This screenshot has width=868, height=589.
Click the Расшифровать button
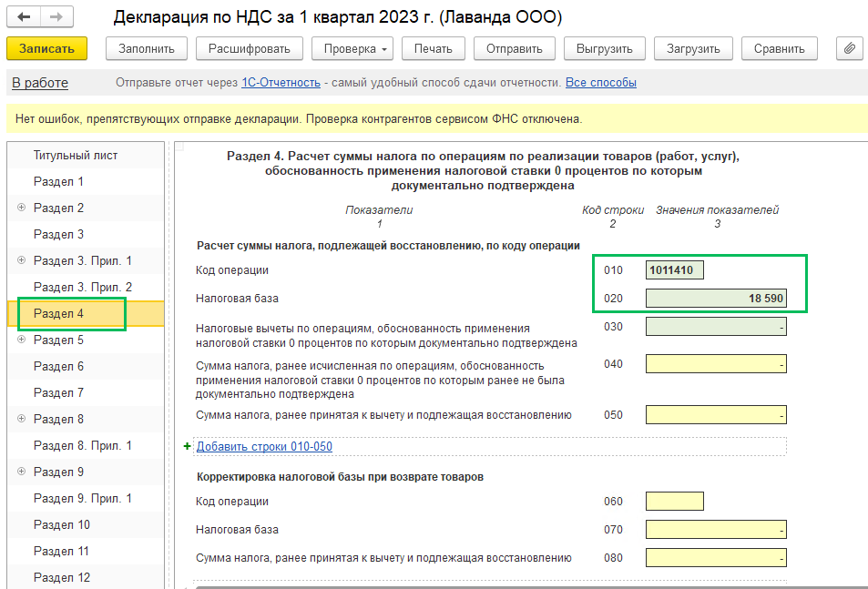coord(250,48)
